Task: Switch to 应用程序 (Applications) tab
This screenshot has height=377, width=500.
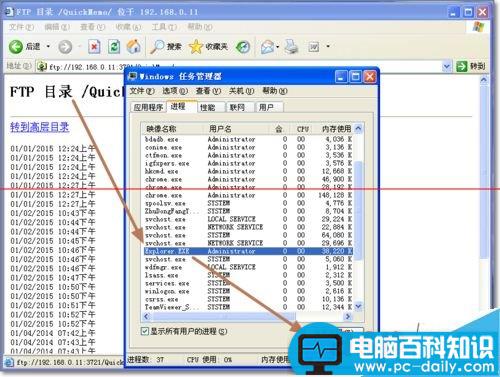Action: 148,107
